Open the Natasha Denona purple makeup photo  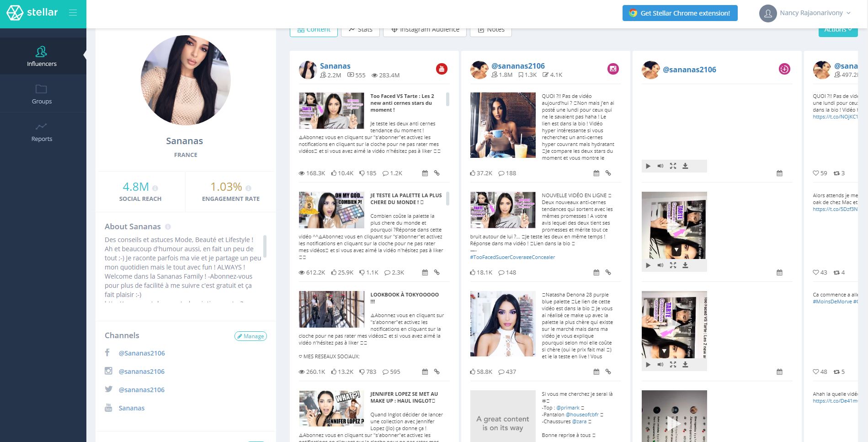point(503,323)
